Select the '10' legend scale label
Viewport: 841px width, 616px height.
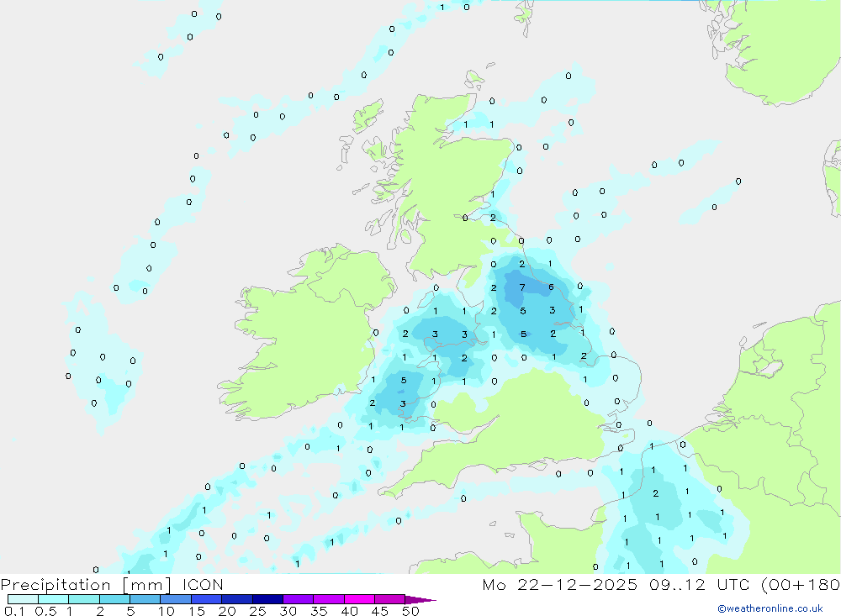(167, 611)
